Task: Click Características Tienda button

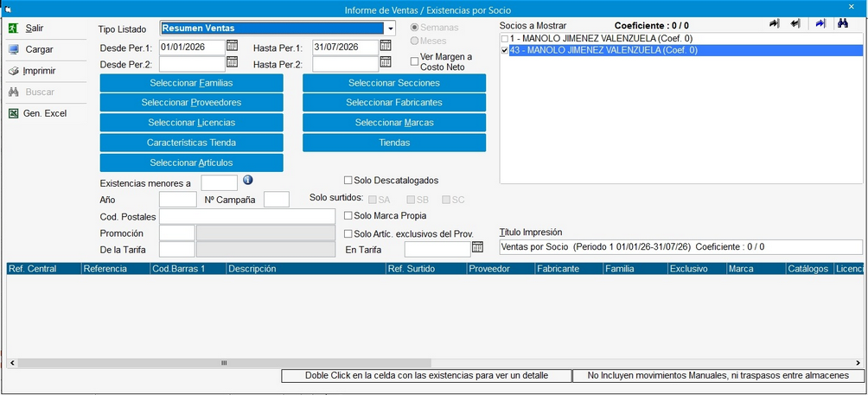Action: [x=192, y=143]
